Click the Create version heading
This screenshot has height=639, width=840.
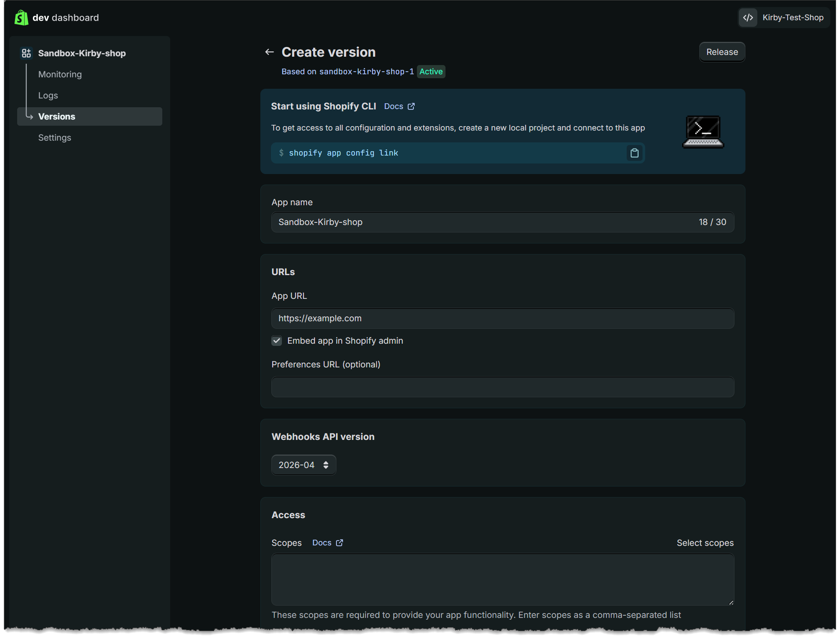[x=329, y=52]
